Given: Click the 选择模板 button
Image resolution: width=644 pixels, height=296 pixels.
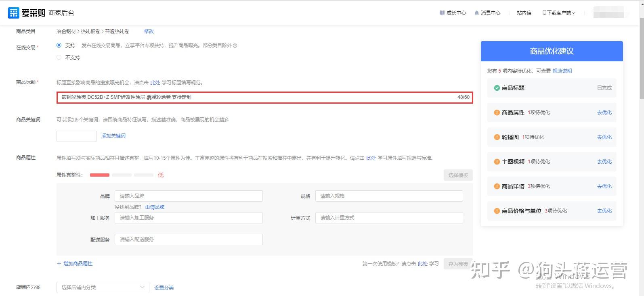Looking at the screenshot, I should tap(458, 175).
